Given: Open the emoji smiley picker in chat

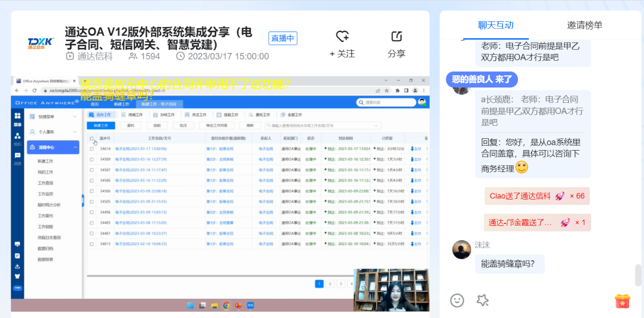Looking at the screenshot, I should click(457, 300).
